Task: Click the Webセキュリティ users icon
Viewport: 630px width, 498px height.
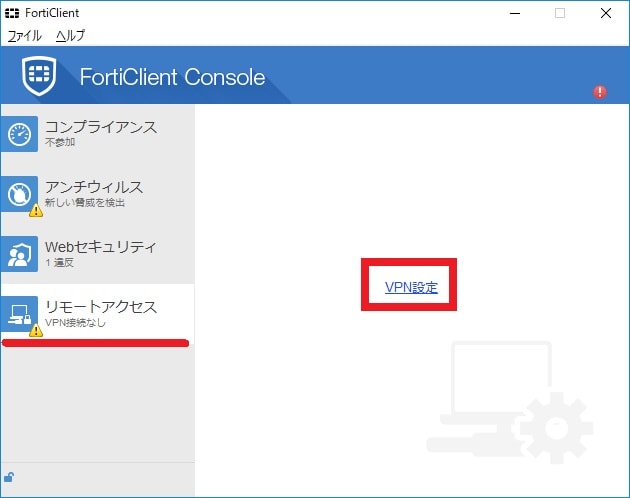Action: point(19,254)
